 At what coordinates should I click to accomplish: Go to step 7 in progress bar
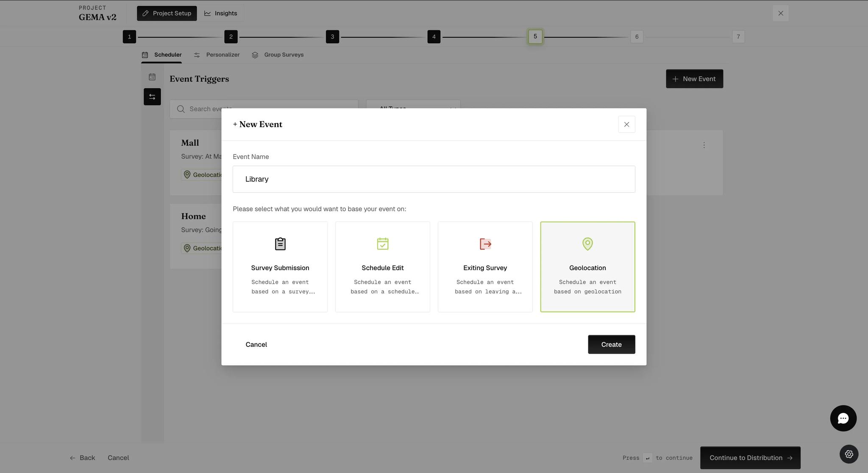(738, 37)
